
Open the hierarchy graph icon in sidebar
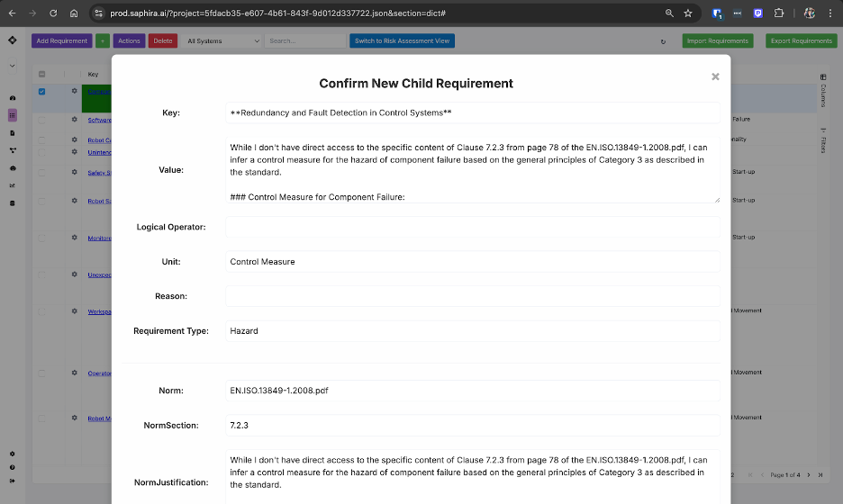point(13,150)
